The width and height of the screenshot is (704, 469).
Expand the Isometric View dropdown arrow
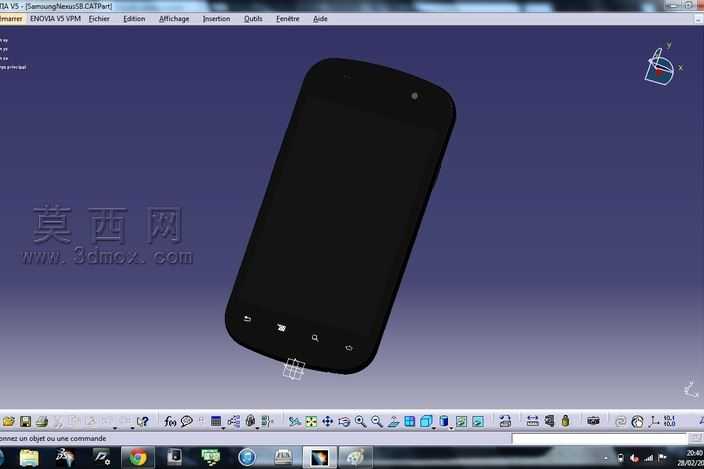(x=433, y=428)
